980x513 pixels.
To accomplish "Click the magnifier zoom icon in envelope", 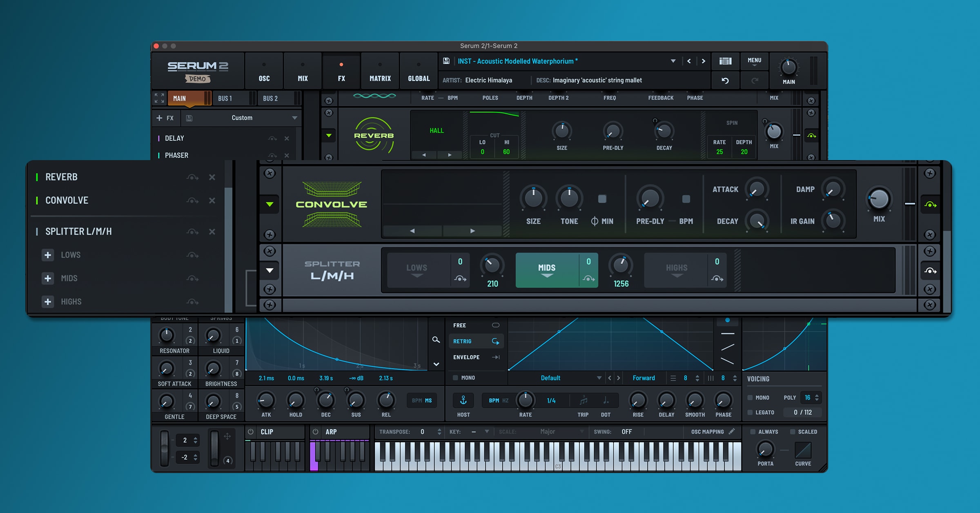I will tap(436, 340).
